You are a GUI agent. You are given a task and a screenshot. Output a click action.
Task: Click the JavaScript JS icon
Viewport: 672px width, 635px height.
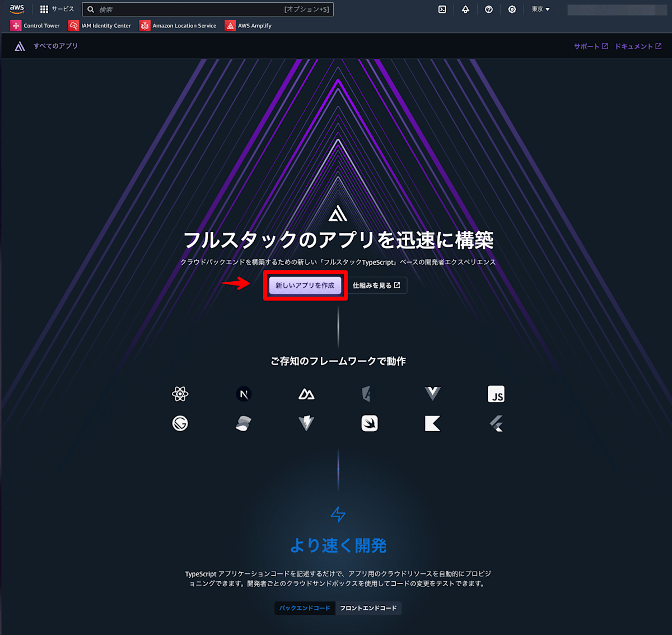pyautogui.click(x=496, y=394)
